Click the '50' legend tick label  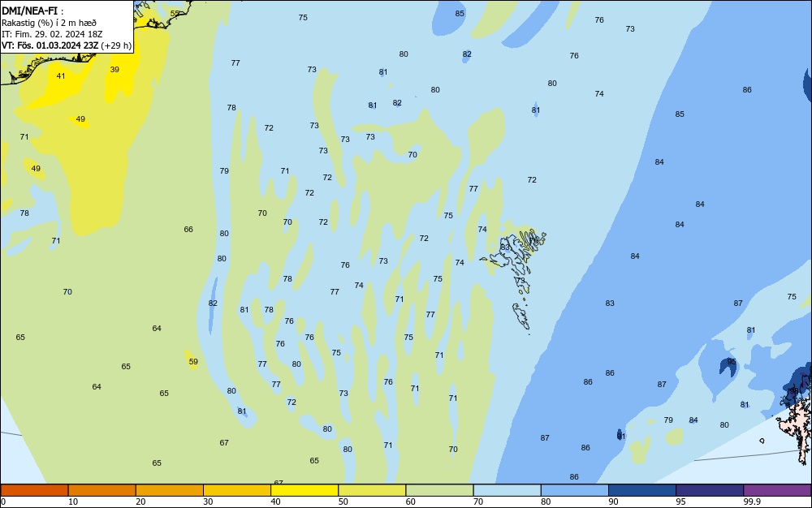[343, 502]
